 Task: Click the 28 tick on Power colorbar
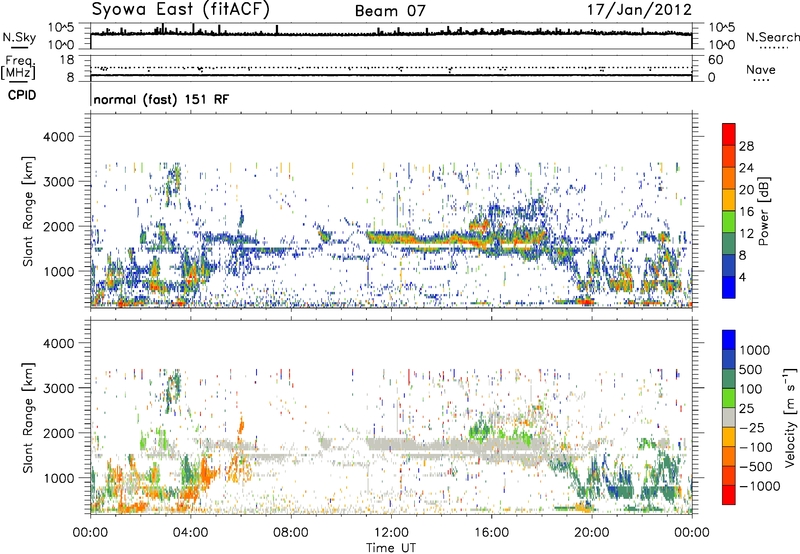click(746, 146)
